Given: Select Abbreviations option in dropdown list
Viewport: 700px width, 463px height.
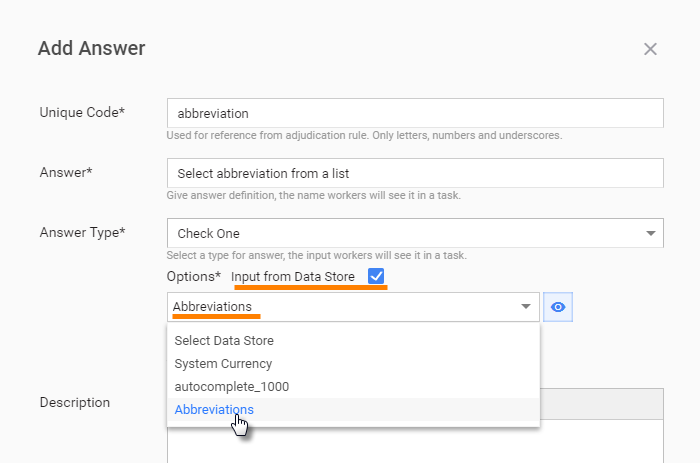Looking at the screenshot, I should click(353, 409).
